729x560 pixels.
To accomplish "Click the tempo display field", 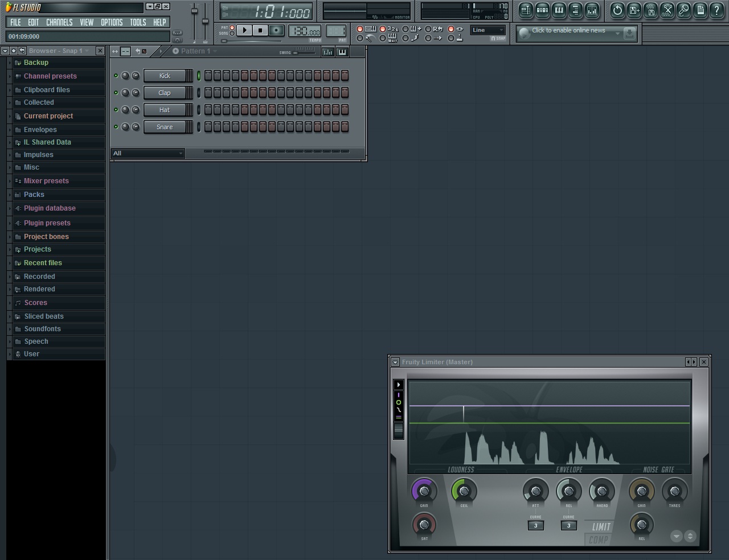I will click(305, 31).
